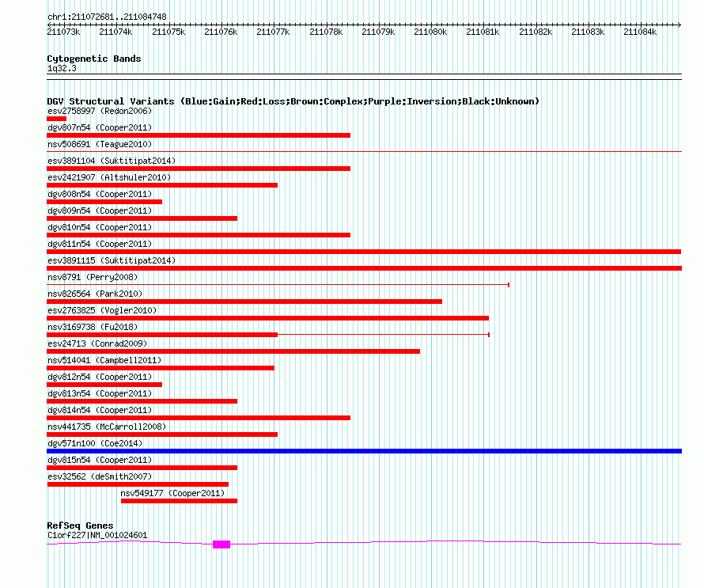Click the red bar beneath esv3891104
This screenshot has height=588, width=704.
[199, 169]
